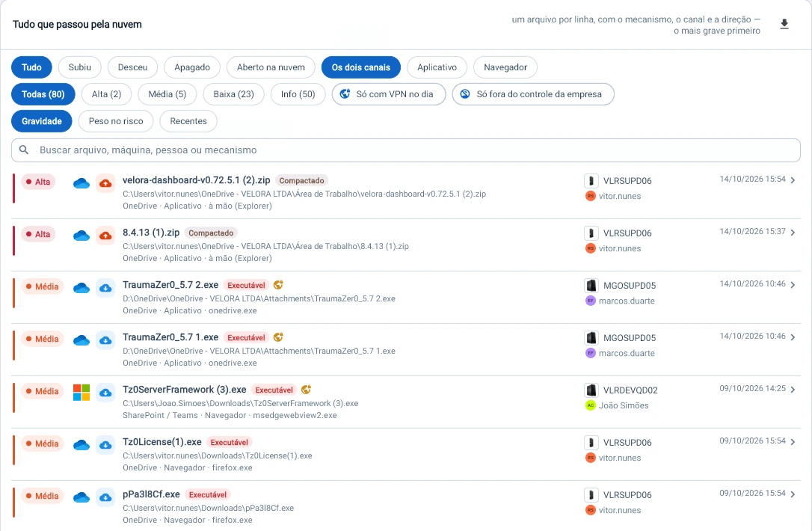
Task: Click download icon on pPa3l8Cf.exe row
Action: (105, 497)
